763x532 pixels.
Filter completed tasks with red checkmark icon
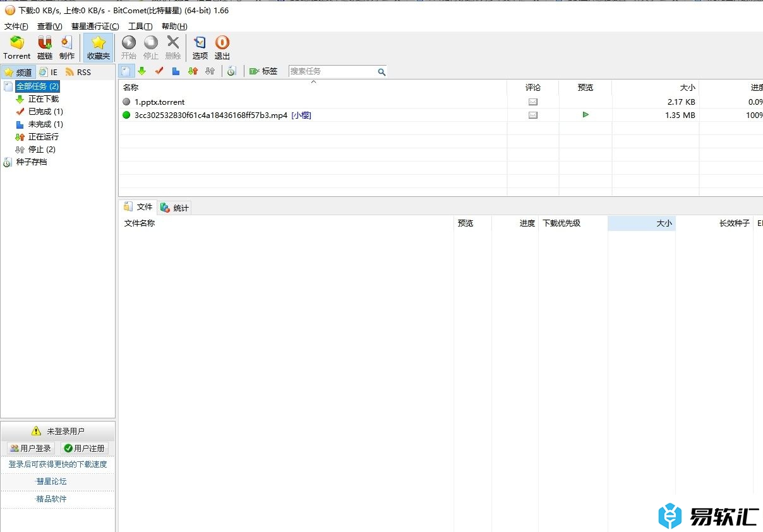pos(159,71)
